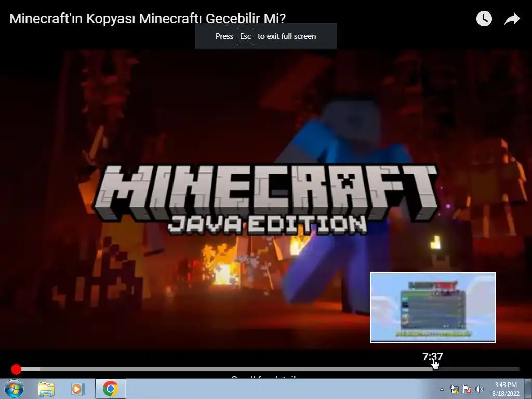532x399 pixels.
Task: Click the Share arrow icon
Action: [x=512, y=19]
